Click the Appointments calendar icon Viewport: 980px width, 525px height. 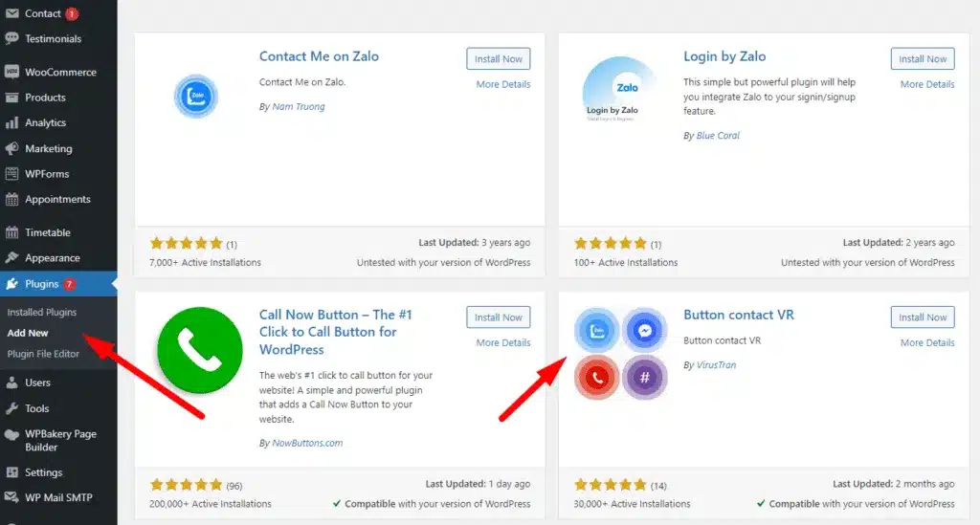[11, 199]
